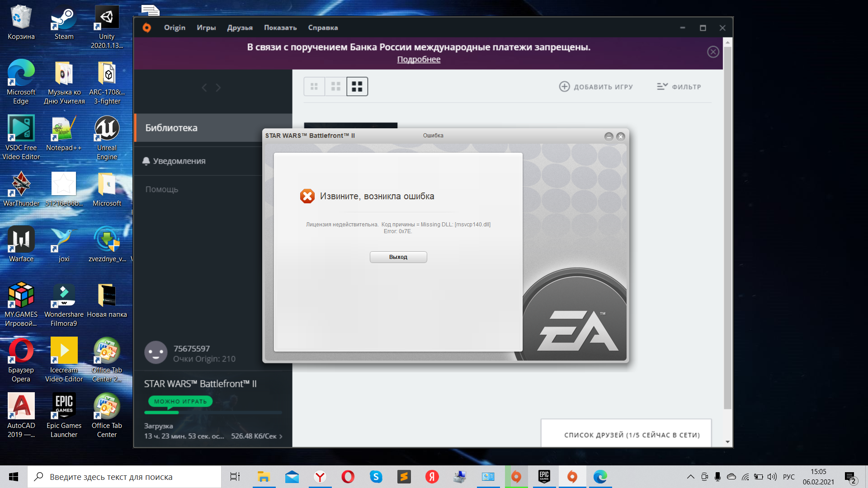Open the Фильтр panel

[x=679, y=87]
